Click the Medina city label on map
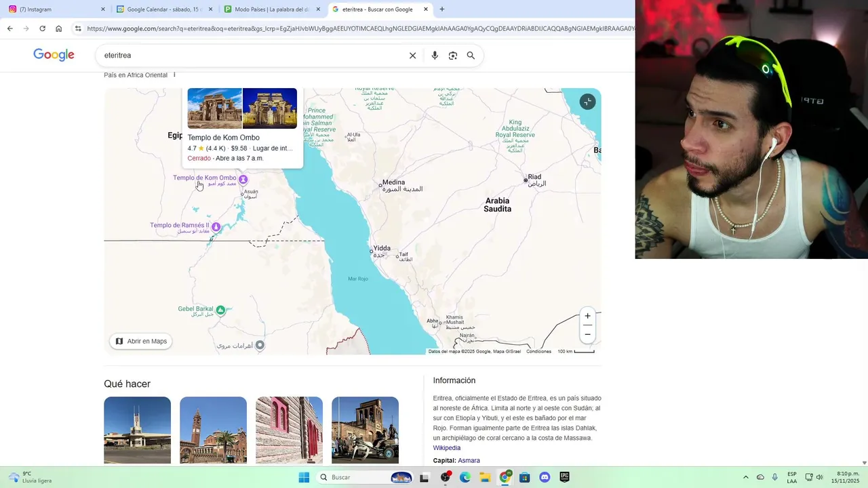 pyautogui.click(x=393, y=182)
